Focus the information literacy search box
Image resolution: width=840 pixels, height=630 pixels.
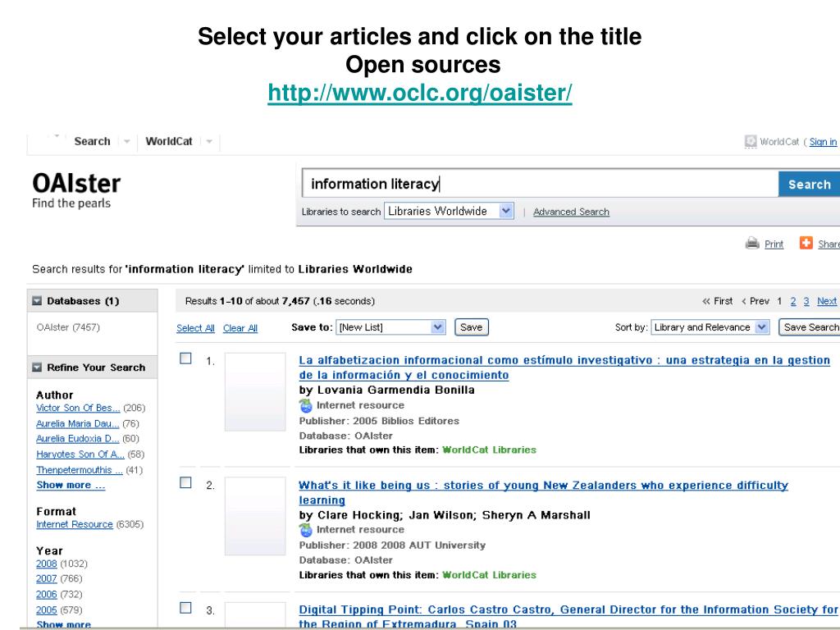click(540, 184)
